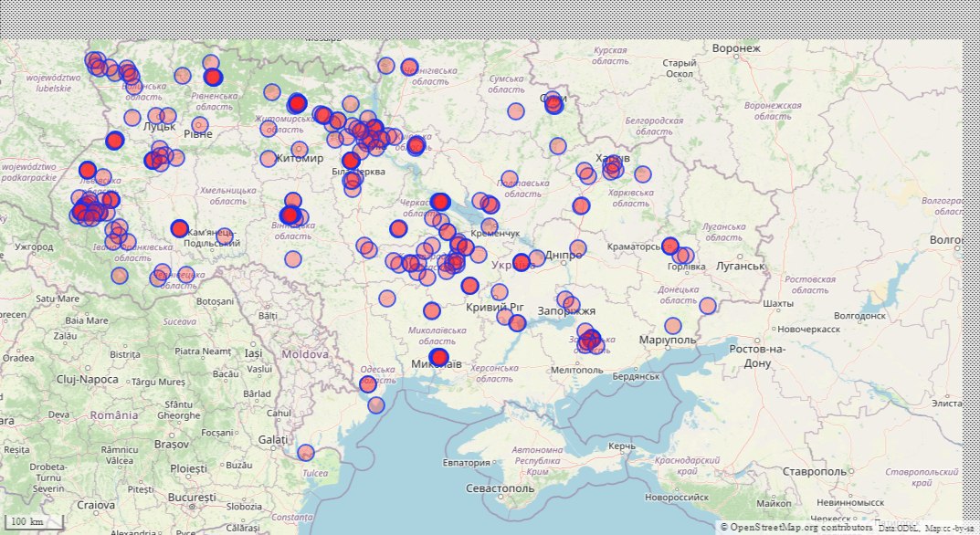This screenshot has height=535, width=980.
Task: Click the Воронеж city label
Action: coord(736,48)
